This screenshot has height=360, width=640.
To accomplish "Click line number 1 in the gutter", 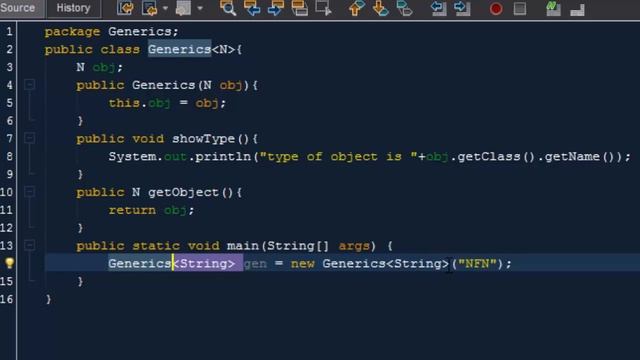I will coord(9,31).
